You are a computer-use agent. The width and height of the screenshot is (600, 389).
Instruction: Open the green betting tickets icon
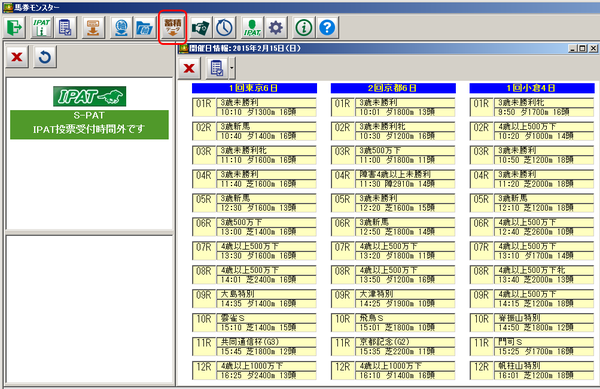(201, 28)
